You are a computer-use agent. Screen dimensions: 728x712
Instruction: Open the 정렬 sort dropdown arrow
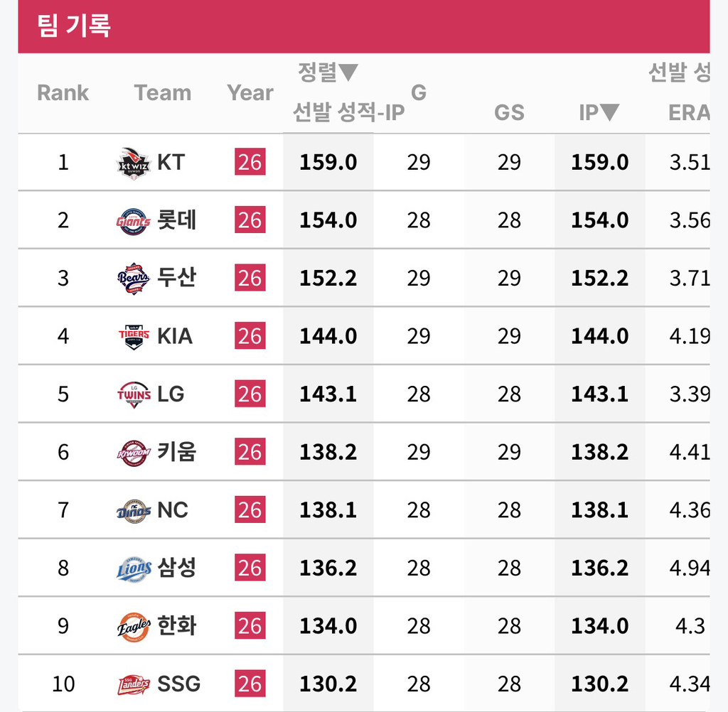click(348, 72)
